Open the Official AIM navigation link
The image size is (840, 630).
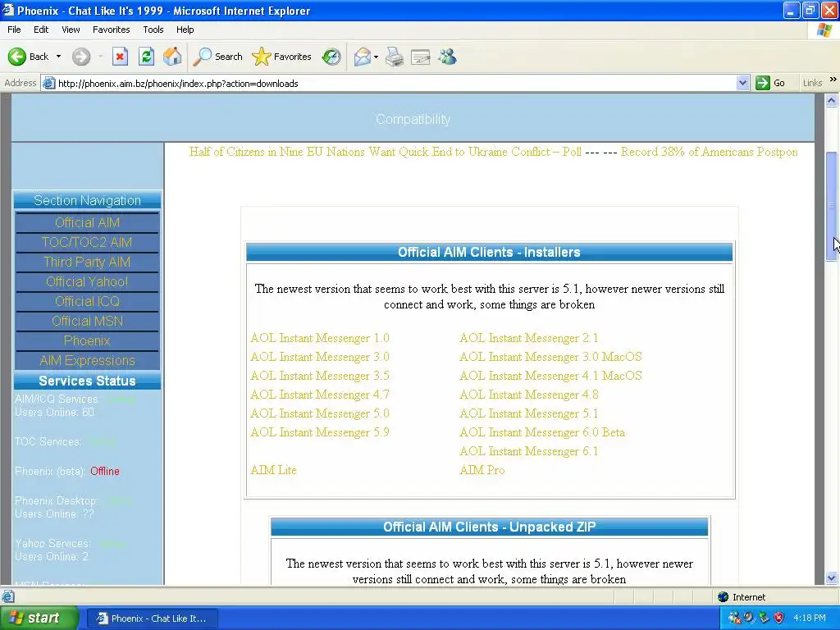click(x=87, y=222)
